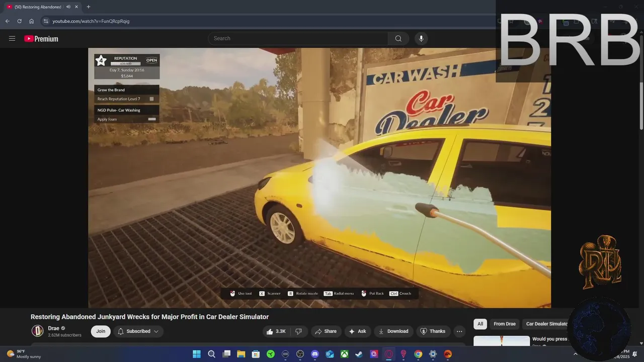The image size is (644, 362).
Task: Click the video player to pause
Action: click(319, 177)
